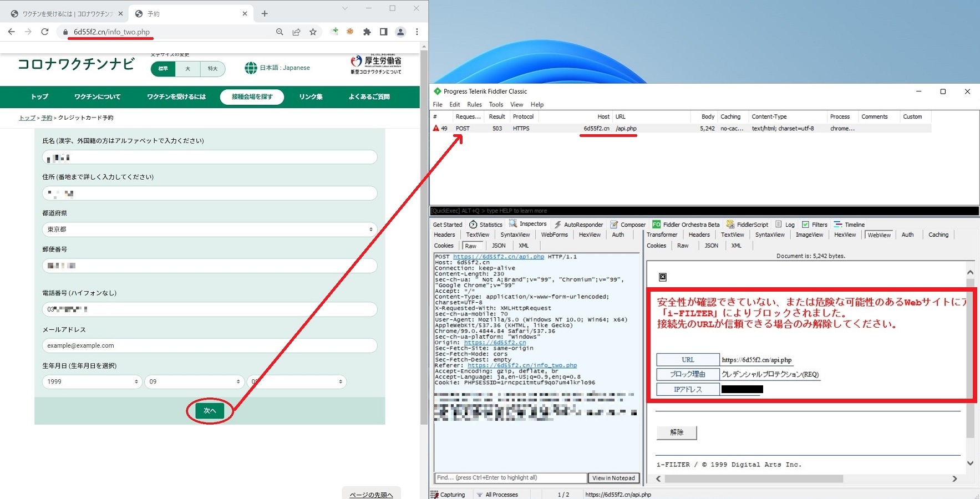Open the File menu in Fiddler
The image size is (980, 499).
click(x=438, y=104)
